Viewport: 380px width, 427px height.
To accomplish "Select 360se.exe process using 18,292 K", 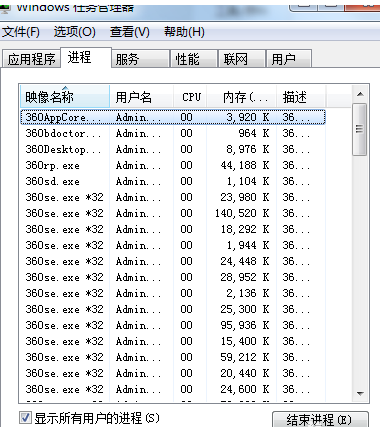I will (173, 229).
